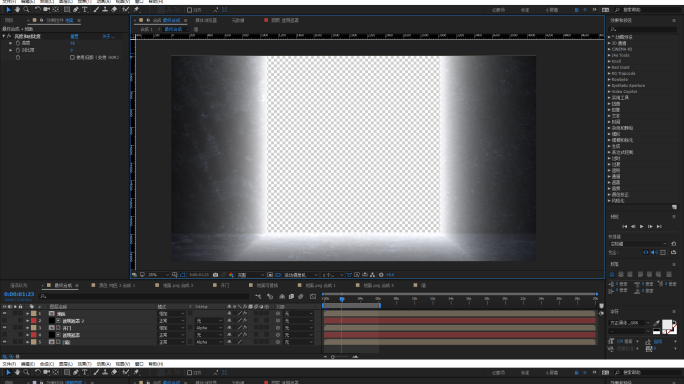Hide layer 1 with its eye toggle

click(4, 313)
